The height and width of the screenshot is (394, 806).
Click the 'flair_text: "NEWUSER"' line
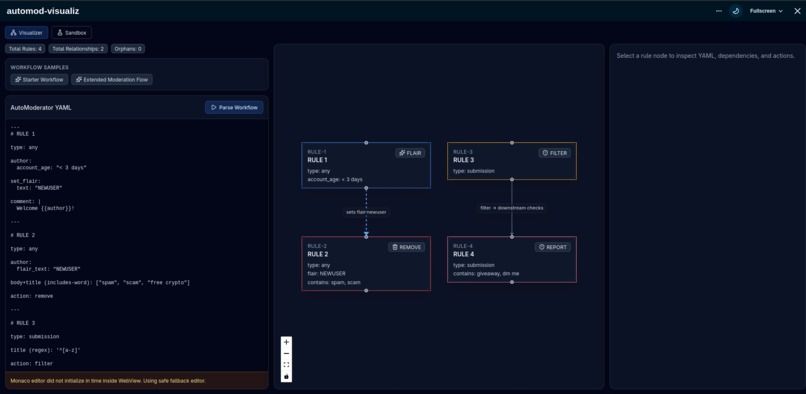pyautogui.click(x=48, y=269)
